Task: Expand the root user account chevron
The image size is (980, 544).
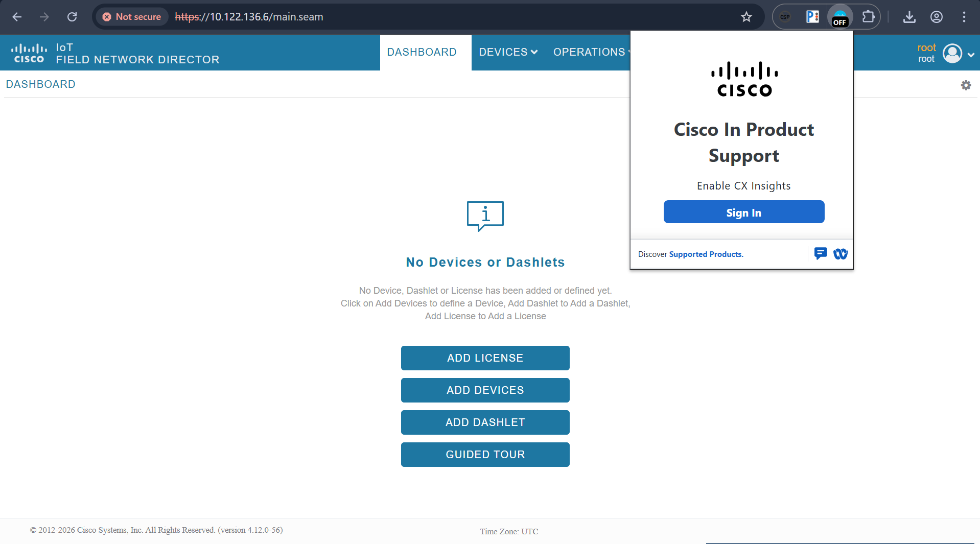Action: 971,55
